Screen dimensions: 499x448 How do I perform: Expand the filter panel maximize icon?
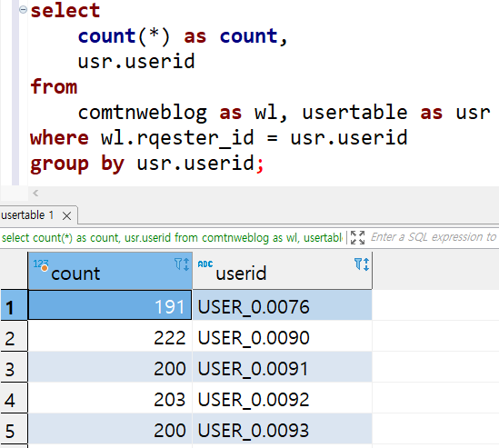tap(357, 238)
